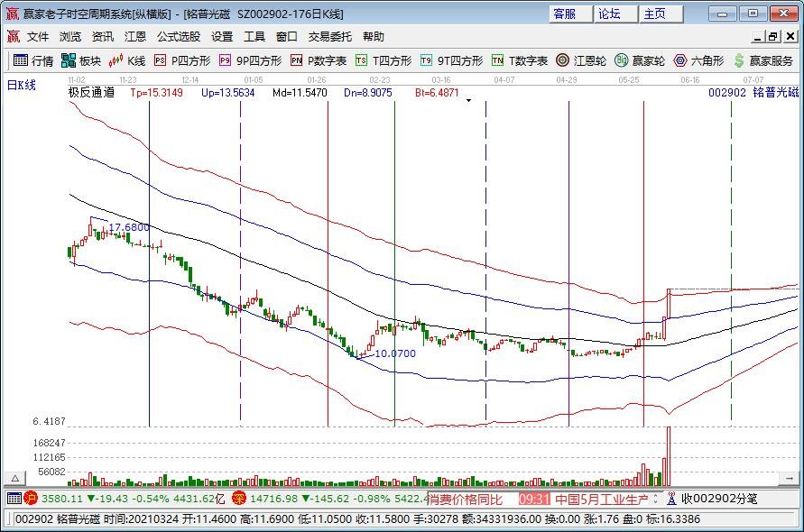Open the 行情 quotes view
804x532 pixels.
33,60
